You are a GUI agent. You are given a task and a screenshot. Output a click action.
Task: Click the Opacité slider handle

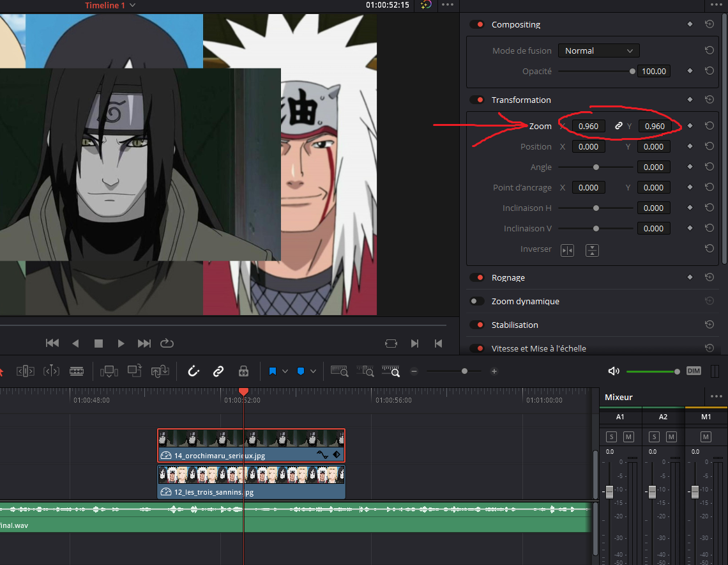point(632,72)
